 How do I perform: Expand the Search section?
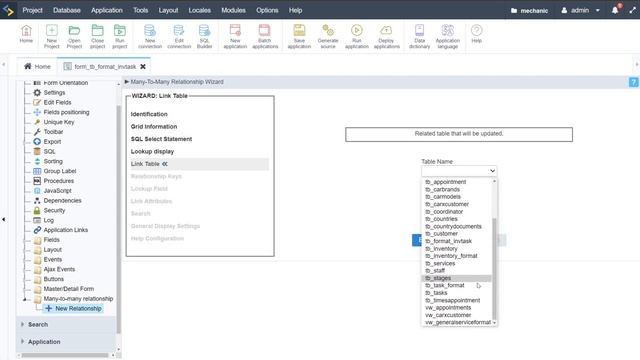(x=38, y=324)
